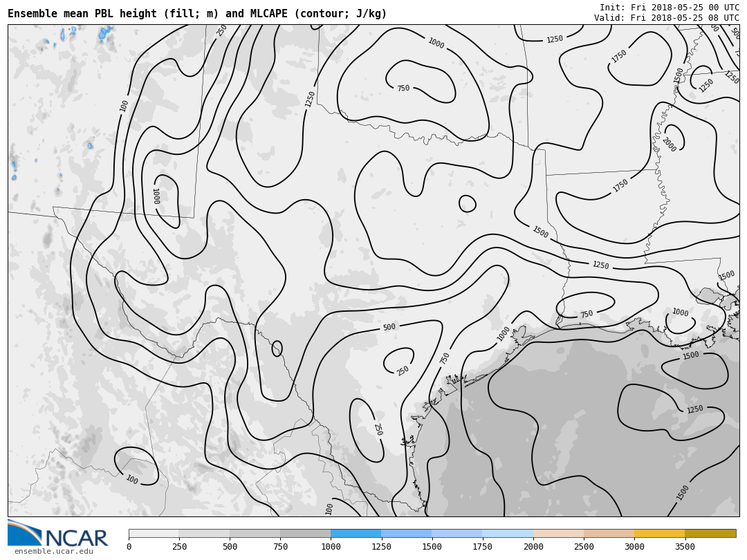Pick the 750–1000 dark gray colorbar segment

tap(306, 533)
